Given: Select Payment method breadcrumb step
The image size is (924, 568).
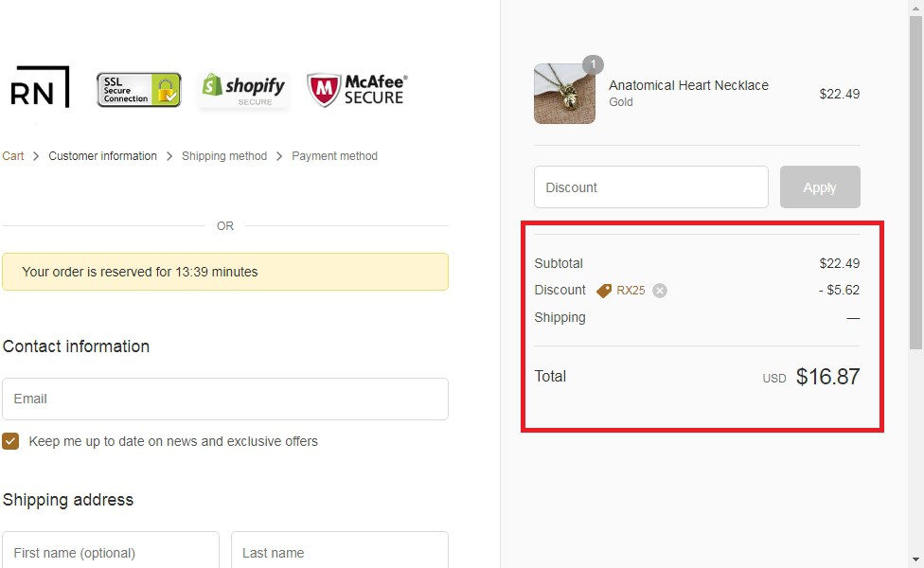Looking at the screenshot, I should click(334, 156).
